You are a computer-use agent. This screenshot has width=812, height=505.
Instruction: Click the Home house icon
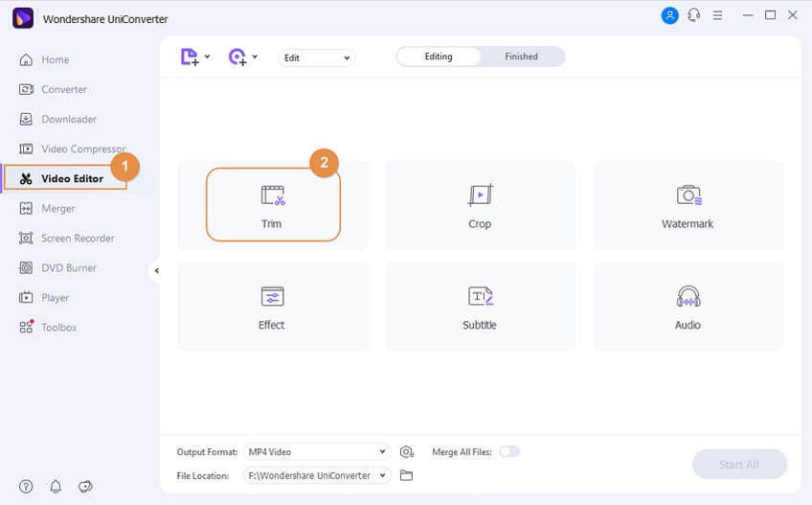pos(26,59)
